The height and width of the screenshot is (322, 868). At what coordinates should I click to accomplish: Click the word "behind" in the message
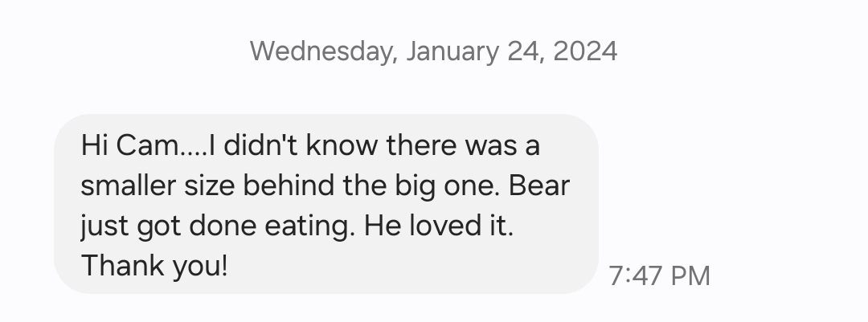point(289,185)
